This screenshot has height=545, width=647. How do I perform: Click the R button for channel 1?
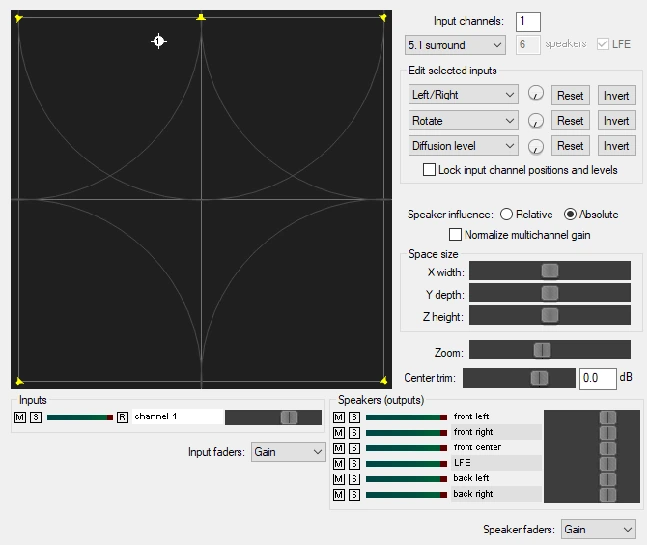pyautogui.click(x=122, y=418)
